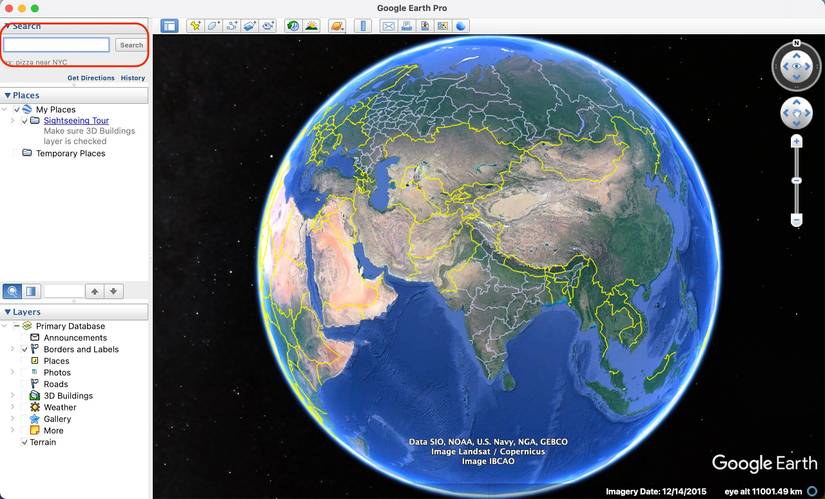Collapse the Search panel triangle
Screen dimensions: 825x499
click(7, 26)
